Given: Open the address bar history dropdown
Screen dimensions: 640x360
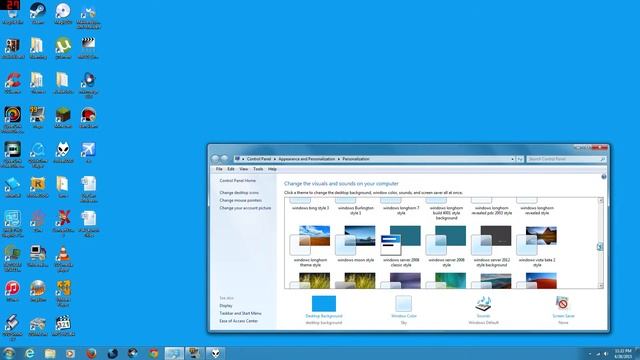Looking at the screenshot, I should [512, 159].
